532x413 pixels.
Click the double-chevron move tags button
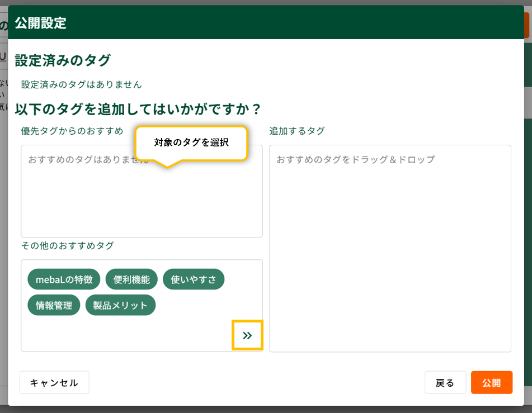point(247,335)
